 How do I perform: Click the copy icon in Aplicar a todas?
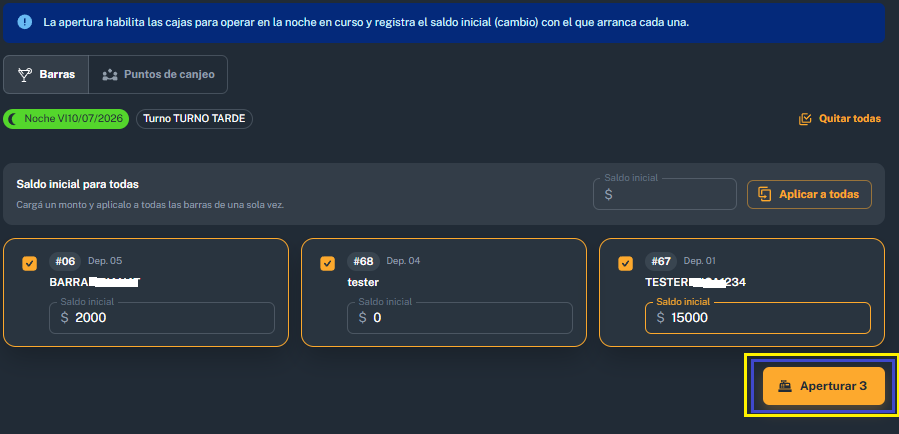(x=764, y=194)
